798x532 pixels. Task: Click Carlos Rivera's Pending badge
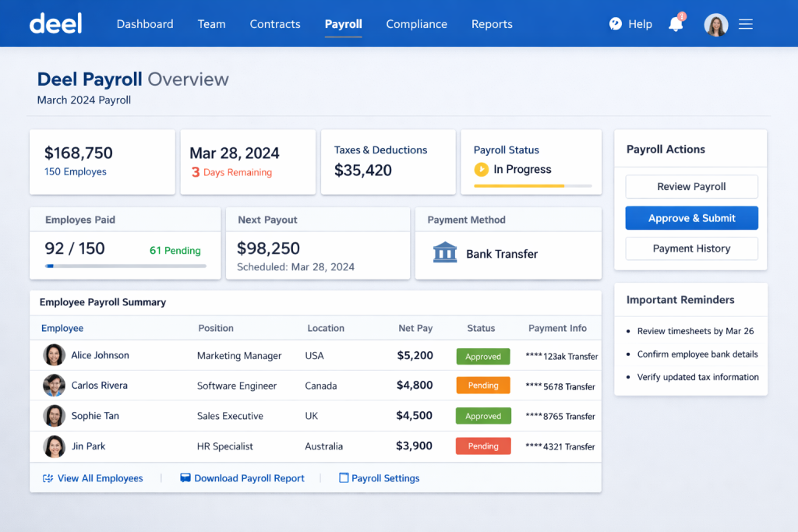coord(483,385)
